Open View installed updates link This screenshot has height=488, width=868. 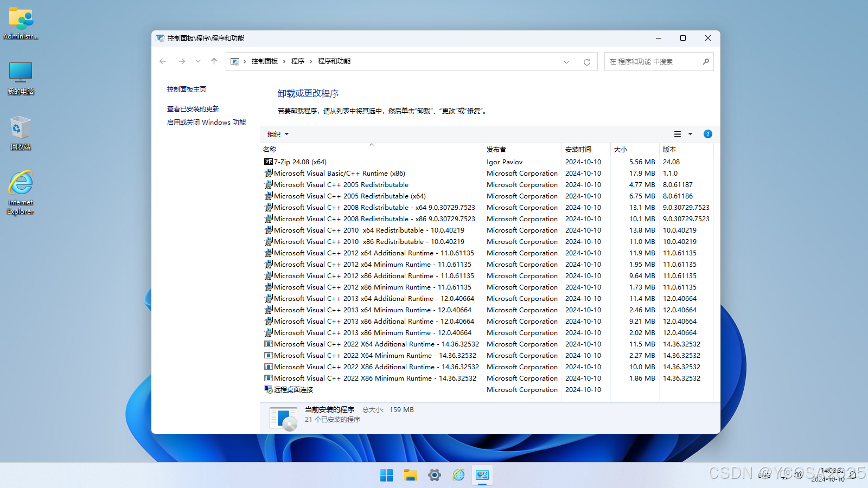pos(193,108)
